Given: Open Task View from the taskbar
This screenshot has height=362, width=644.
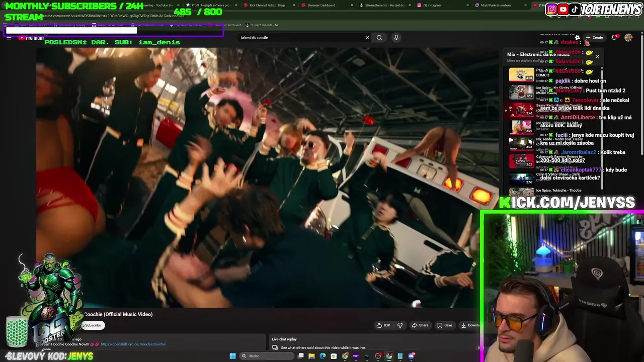Looking at the screenshot, I should pyautogui.click(x=300, y=356).
